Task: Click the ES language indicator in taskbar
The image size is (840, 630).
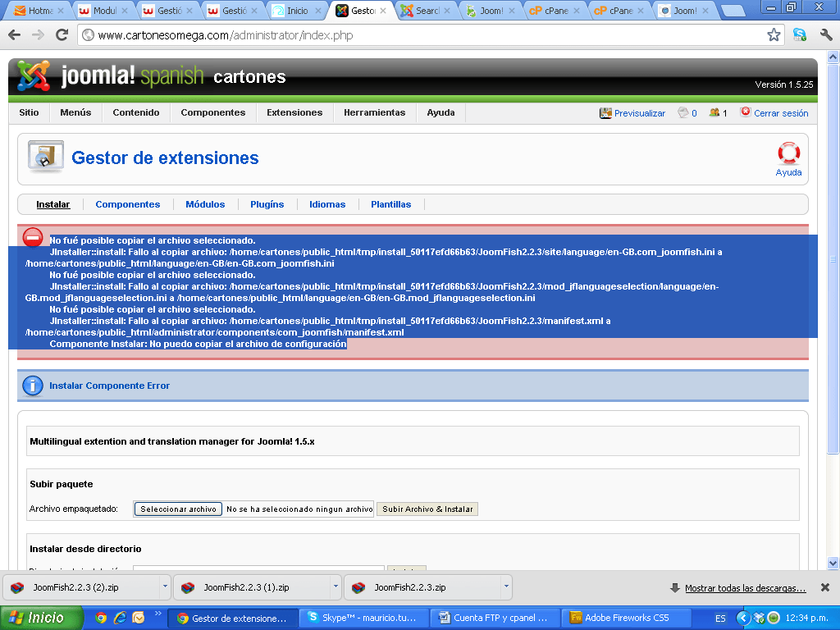Action: tap(720, 619)
